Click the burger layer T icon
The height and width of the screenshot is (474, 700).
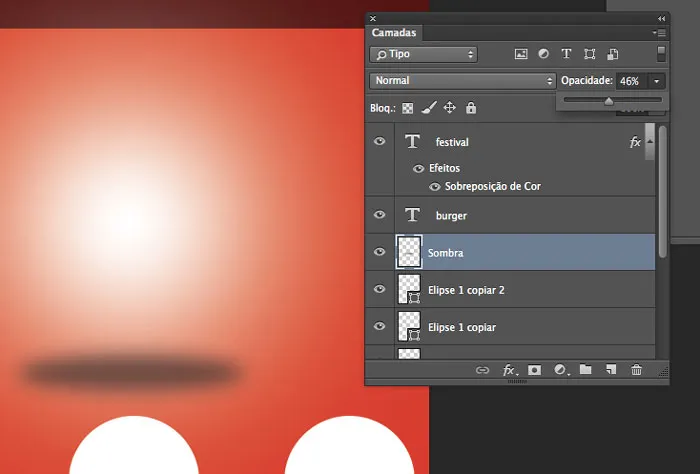412,215
